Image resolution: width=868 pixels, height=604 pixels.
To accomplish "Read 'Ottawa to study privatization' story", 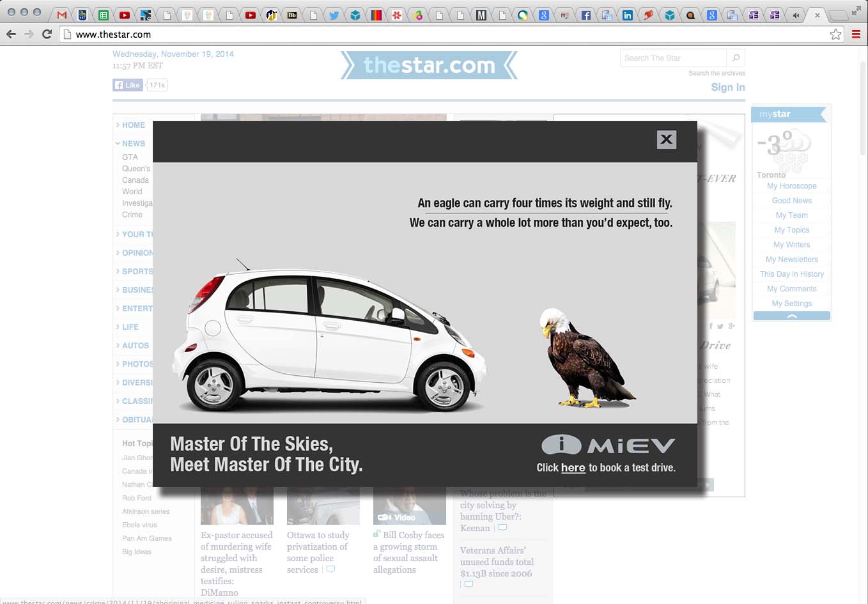I will (318, 552).
